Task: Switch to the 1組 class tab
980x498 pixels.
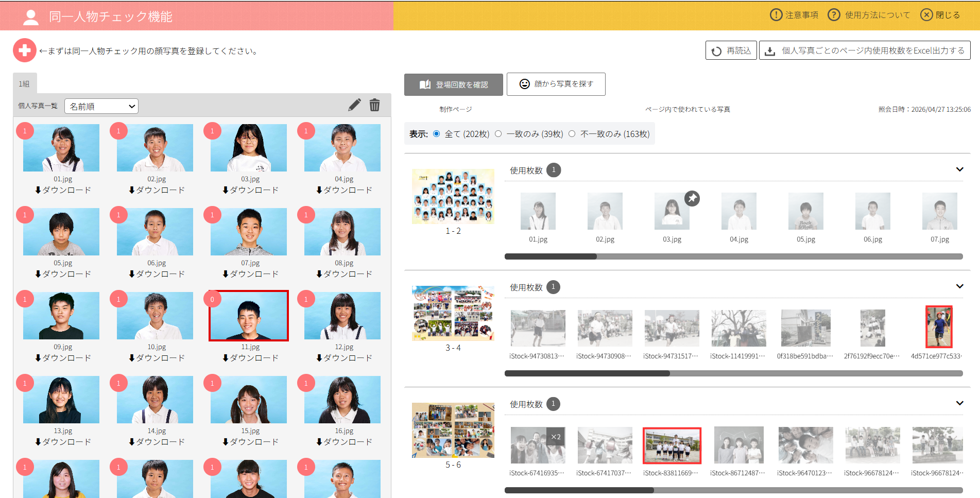Action: click(25, 83)
